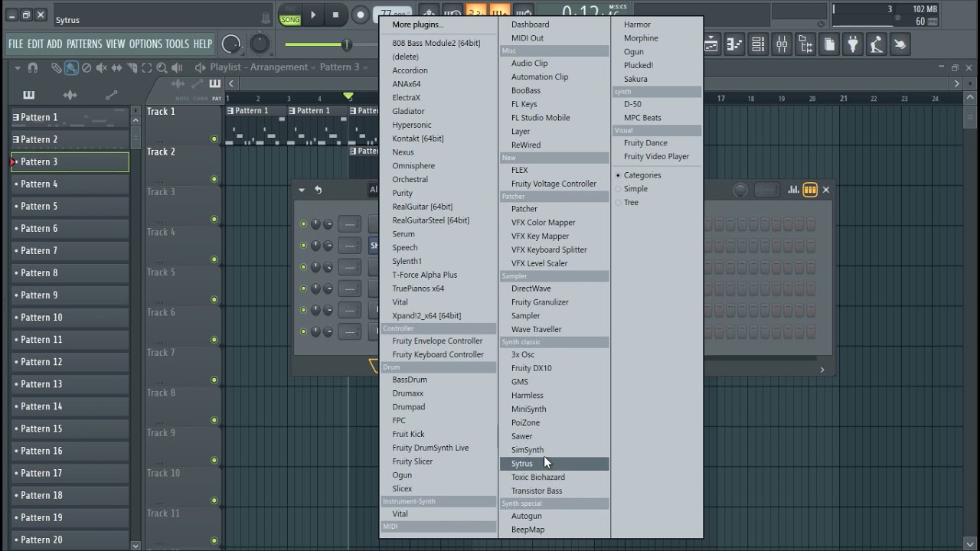Select the mute tool in playlist toolbar
Viewport: 980px width, 551px height.
coord(101,67)
